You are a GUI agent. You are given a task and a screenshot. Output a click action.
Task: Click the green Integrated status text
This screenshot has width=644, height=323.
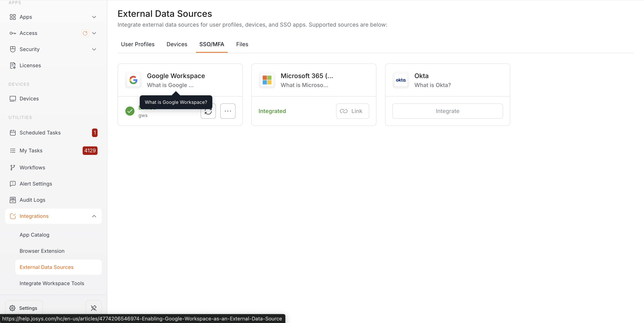272,111
